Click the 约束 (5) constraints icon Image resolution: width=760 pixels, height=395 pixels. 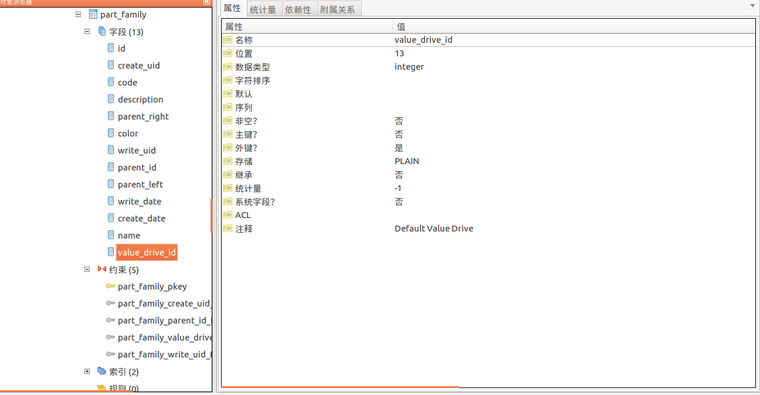point(102,269)
